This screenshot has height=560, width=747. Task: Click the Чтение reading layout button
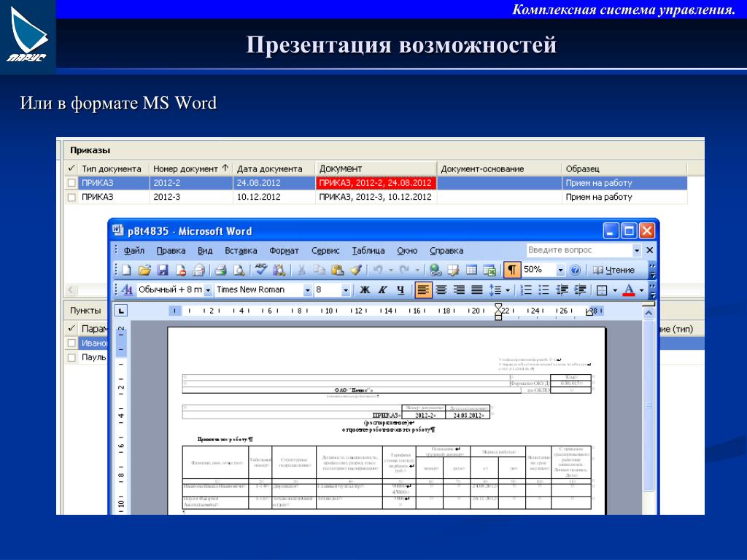[614, 271]
